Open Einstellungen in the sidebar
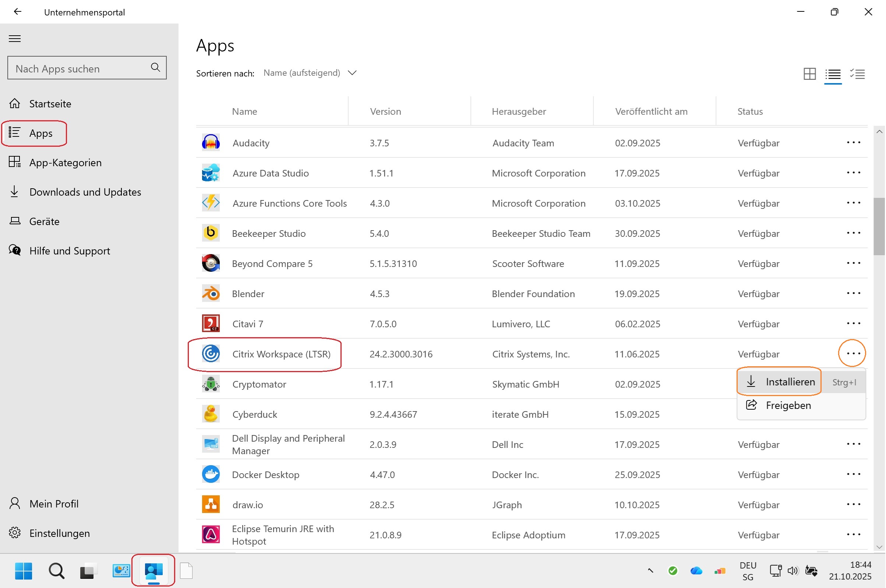The width and height of the screenshot is (886, 588). pos(59,533)
